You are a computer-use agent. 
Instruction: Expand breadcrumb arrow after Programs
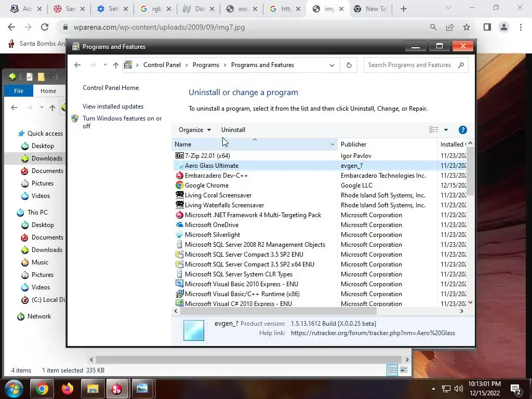tap(225, 65)
